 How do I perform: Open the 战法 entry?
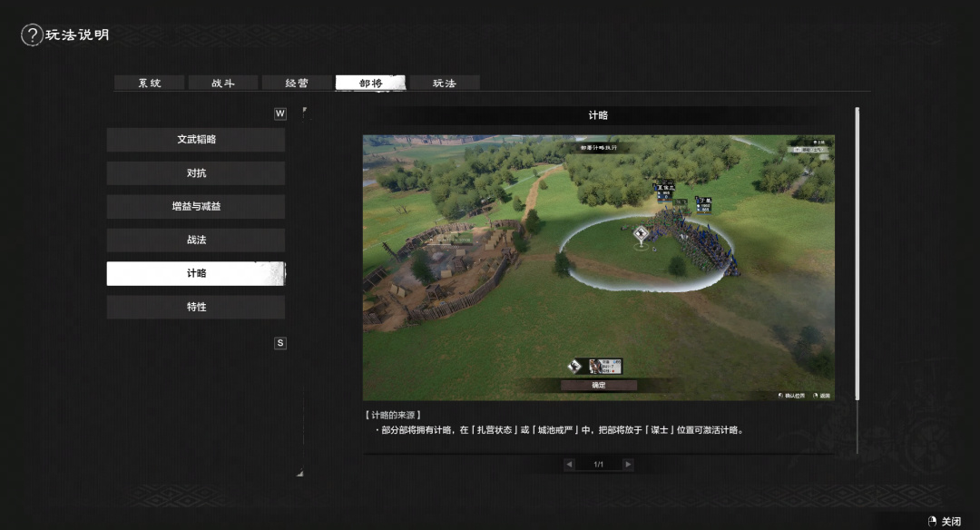point(196,240)
